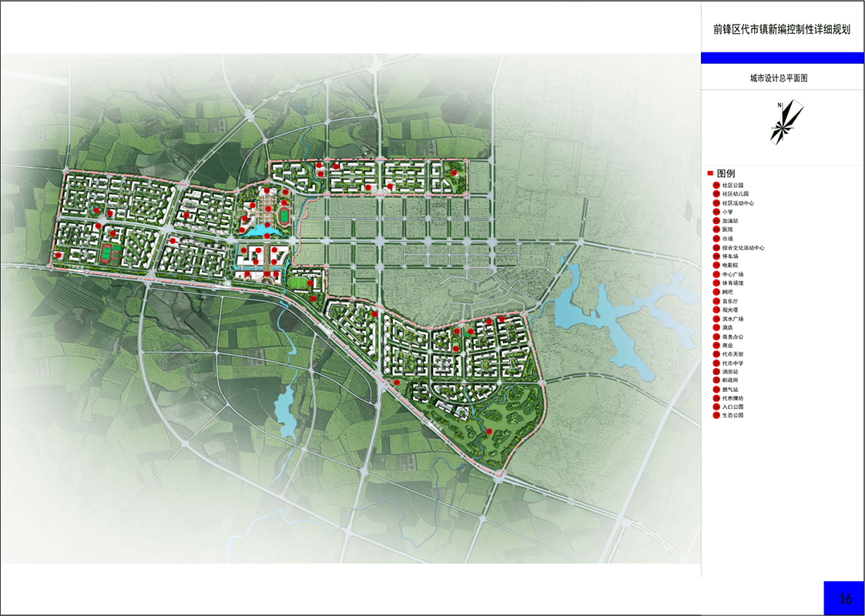865x616 pixels.
Task: Click the 加油站 legend marker
Action: pos(716,221)
